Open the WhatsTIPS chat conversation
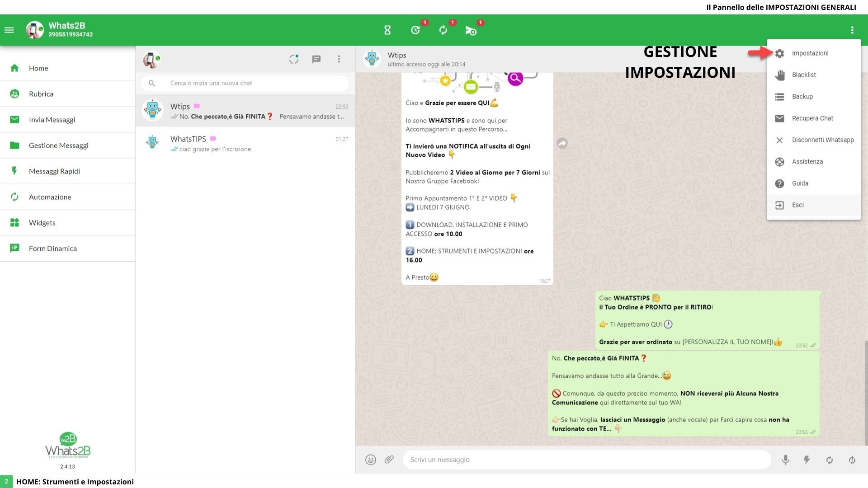Viewport: 868px width, 488px height. 245,144
